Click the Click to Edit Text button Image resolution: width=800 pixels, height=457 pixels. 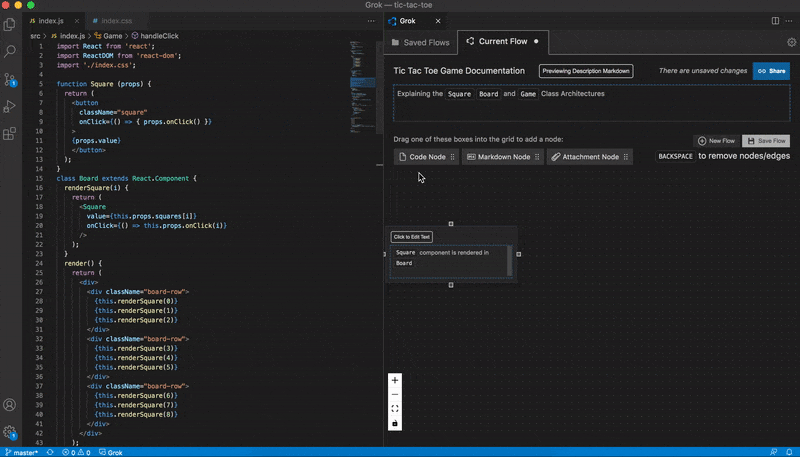(412, 237)
